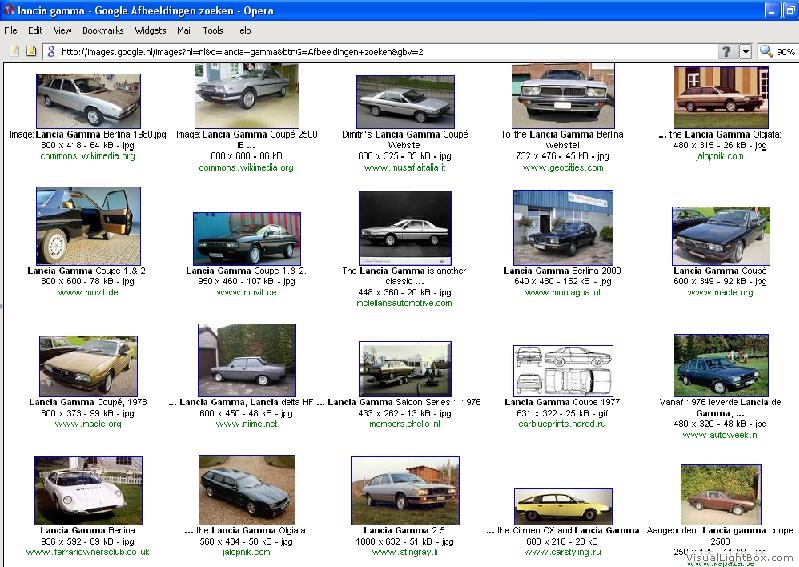Viewport: 799px width, 567px height.
Task: Open the Mail menu
Action: pos(184,31)
